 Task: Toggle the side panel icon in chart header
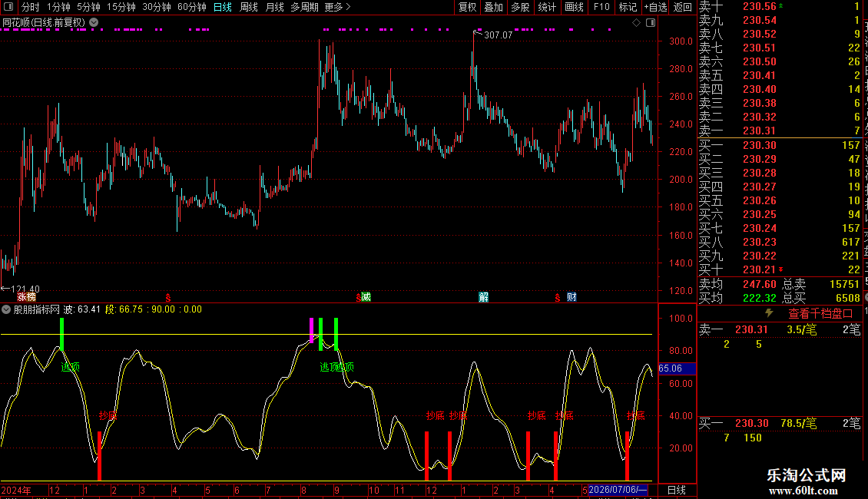point(651,23)
